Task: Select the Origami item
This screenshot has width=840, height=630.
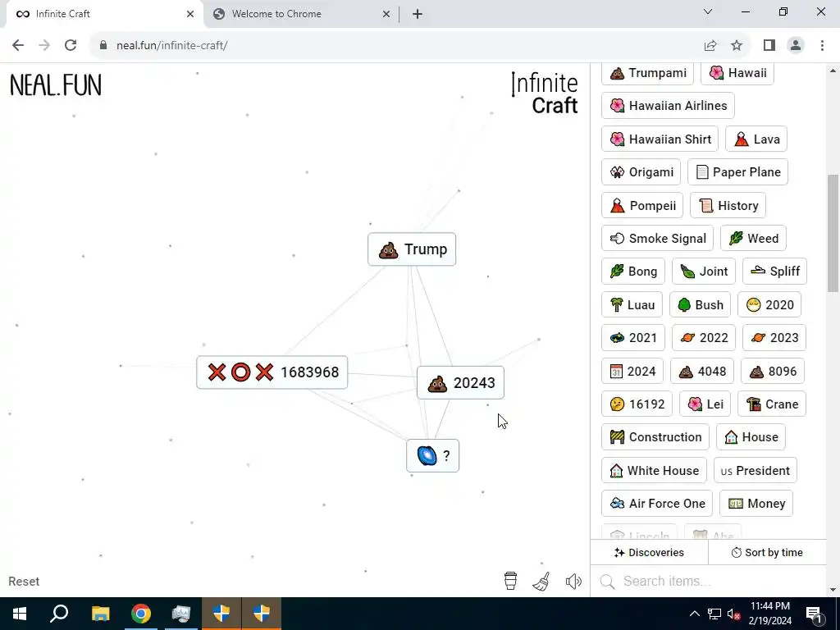Action: point(641,172)
